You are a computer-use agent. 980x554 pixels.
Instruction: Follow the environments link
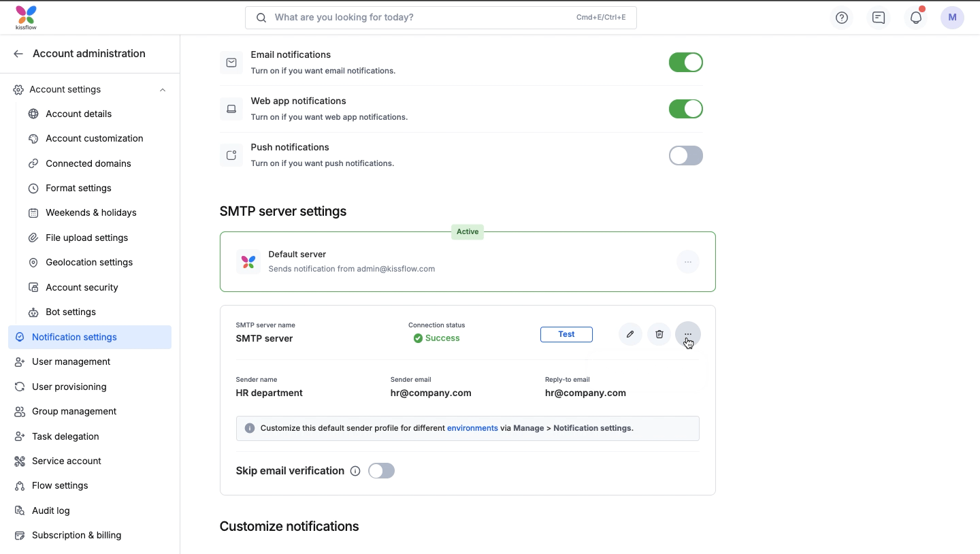472,428
